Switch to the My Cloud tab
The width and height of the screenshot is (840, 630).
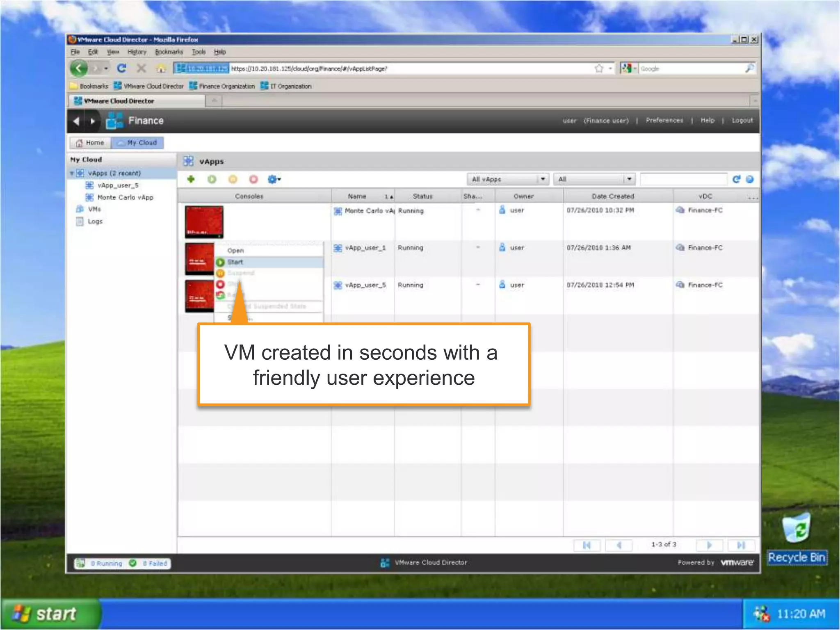click(x=137, y=143)
